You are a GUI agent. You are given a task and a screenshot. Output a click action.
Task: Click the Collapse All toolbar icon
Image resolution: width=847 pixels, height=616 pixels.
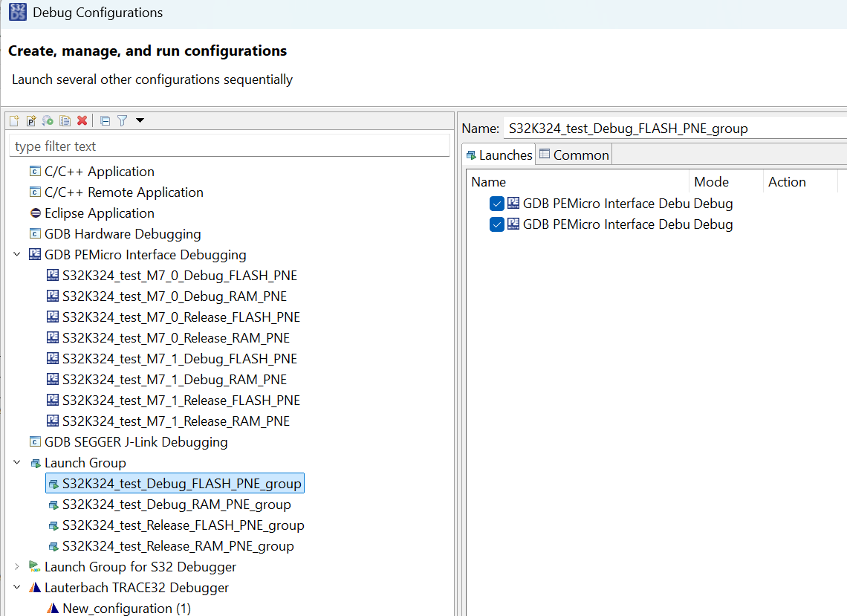pos(106,120)
